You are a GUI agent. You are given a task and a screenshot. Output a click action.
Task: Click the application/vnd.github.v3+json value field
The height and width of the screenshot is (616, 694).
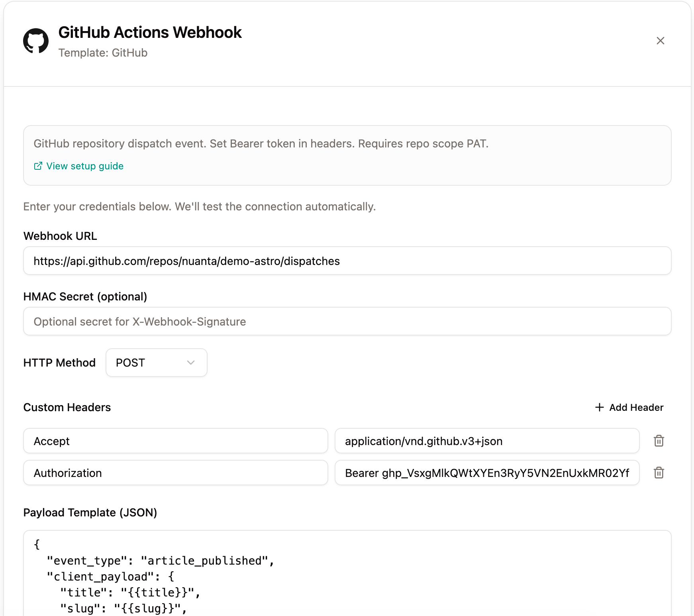tap(487, 441)
